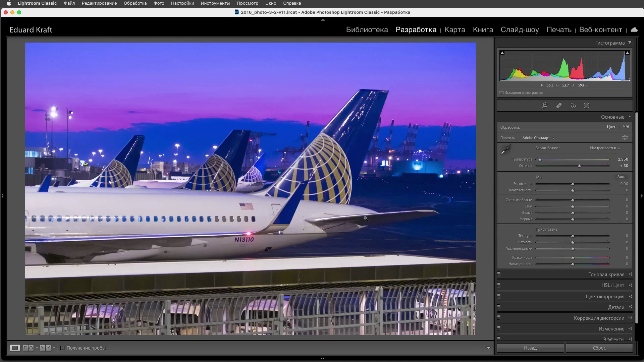644x362 pixels.
Task: Enable the Original Photo checkbox
Action: pyautogui.click(x=501, y=93)
